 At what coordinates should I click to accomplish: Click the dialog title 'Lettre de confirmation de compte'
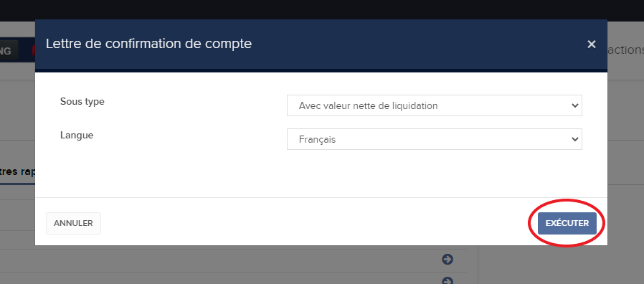click(x=148, y=44)
